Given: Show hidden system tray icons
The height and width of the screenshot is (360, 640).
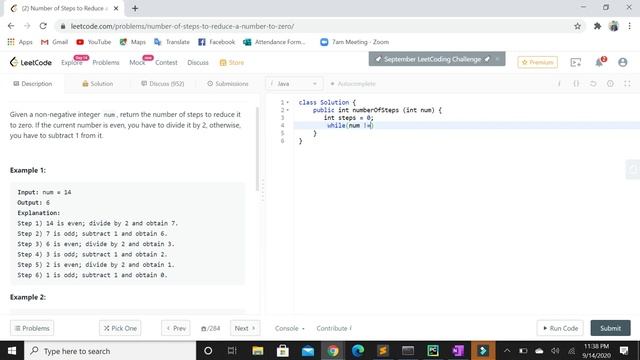Looking at the screenshot, I should (x=507, y=351).
